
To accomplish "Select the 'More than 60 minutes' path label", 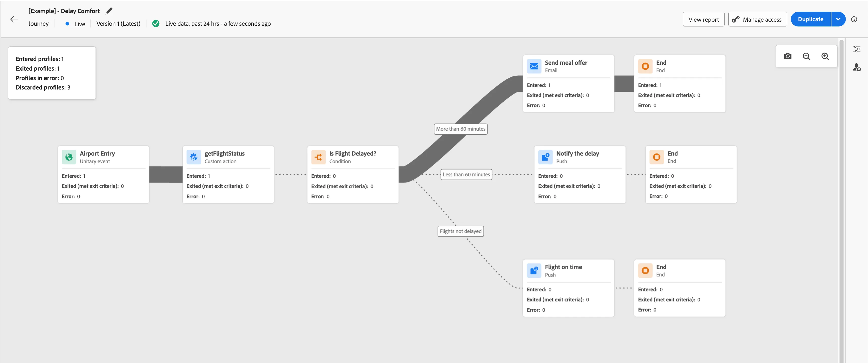I will pyautogui.click(x=460, y=129).
